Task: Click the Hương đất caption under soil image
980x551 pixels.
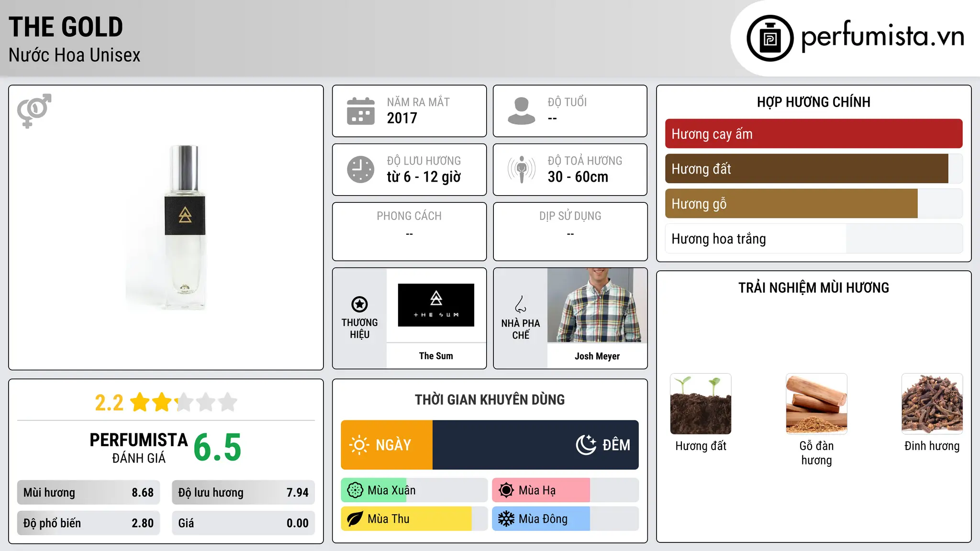Action: 701,446
